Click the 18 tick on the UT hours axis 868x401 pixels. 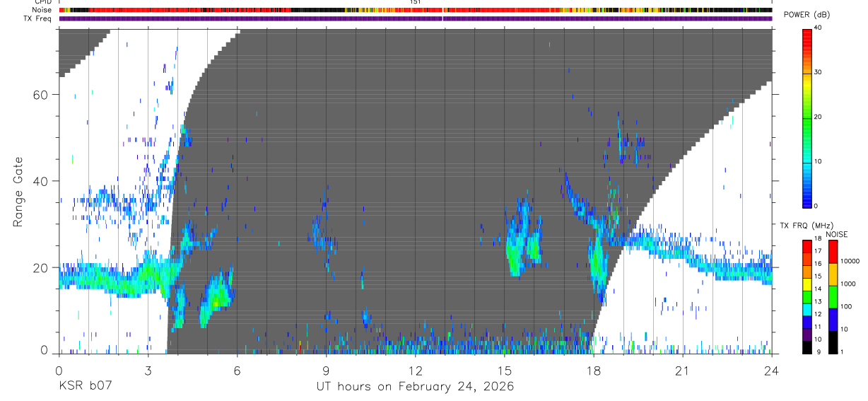click(594, 369)
